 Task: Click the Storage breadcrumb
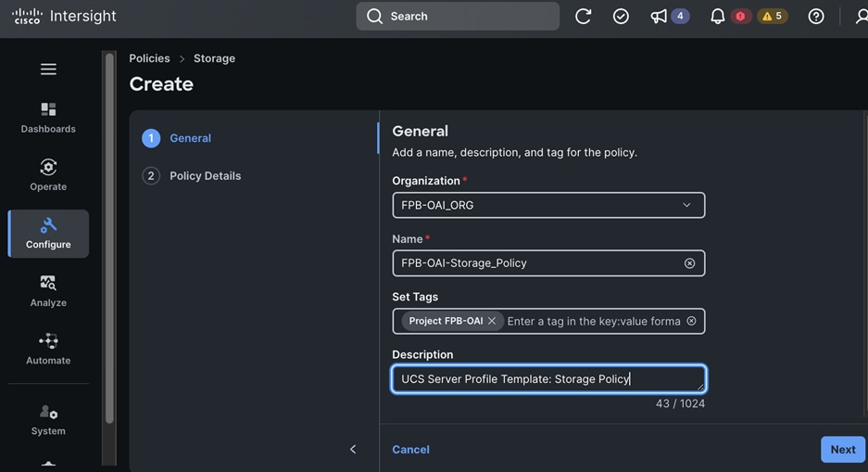pyautogui.click(x=214, y=58)
